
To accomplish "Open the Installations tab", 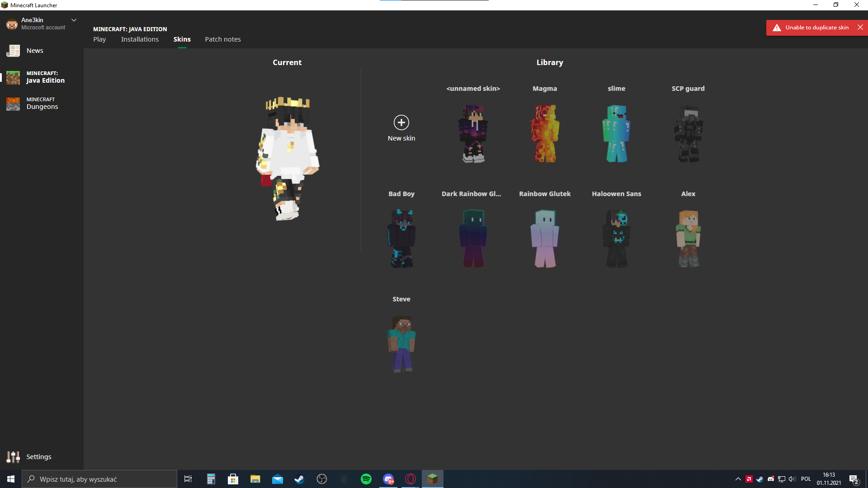I will (140, 39).
